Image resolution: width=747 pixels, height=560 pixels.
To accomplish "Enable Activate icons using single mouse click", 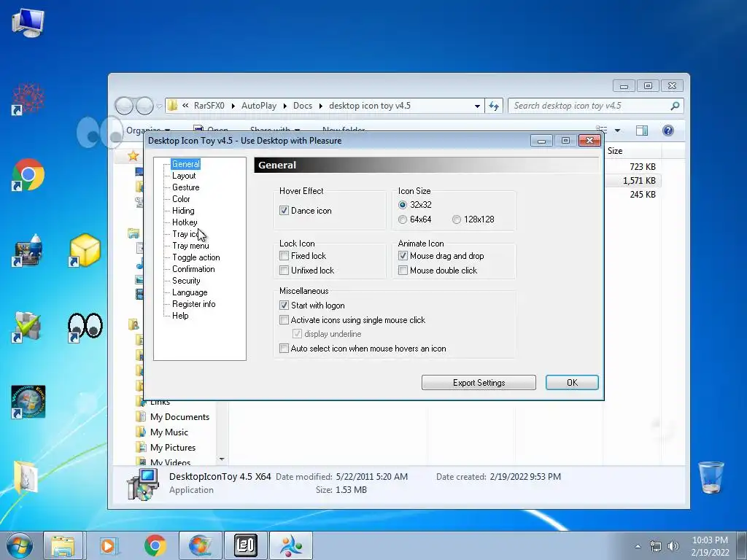I will (x=284, y=320).
